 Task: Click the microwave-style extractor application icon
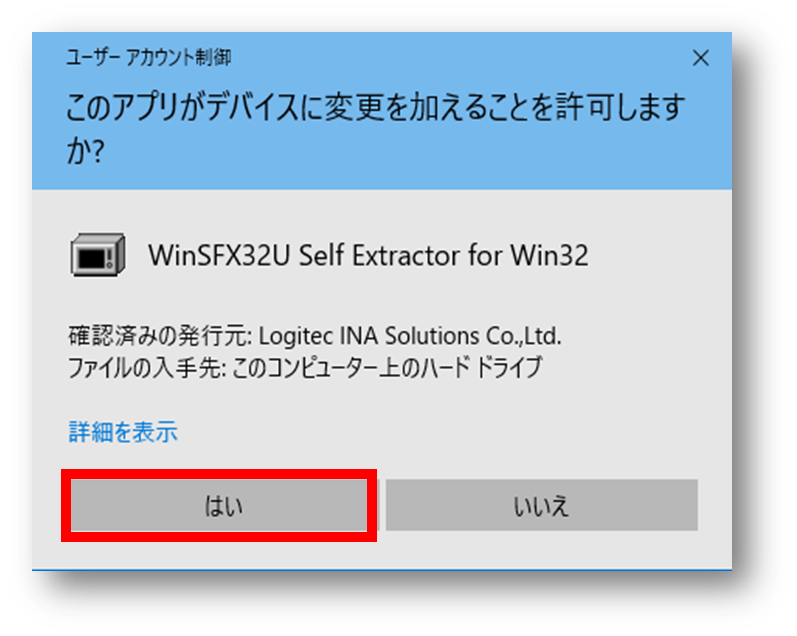(x=98, y=255)
